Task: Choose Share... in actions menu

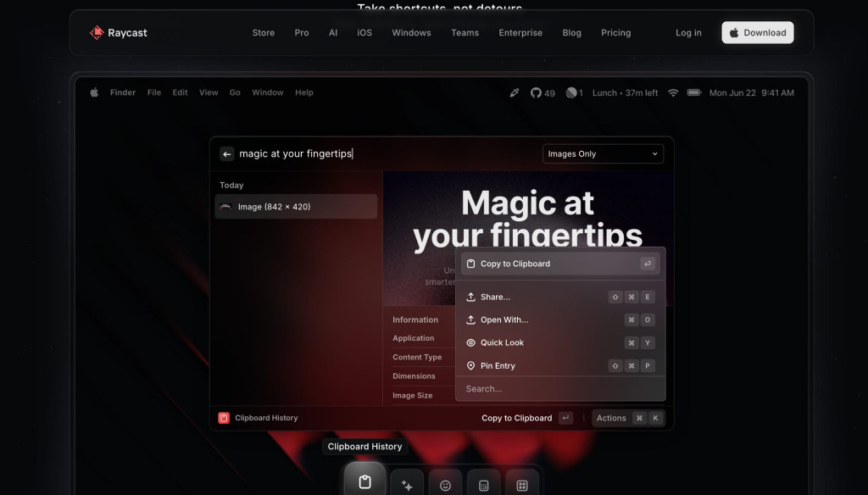Action: pyautogui.click(x=560, y=297)
